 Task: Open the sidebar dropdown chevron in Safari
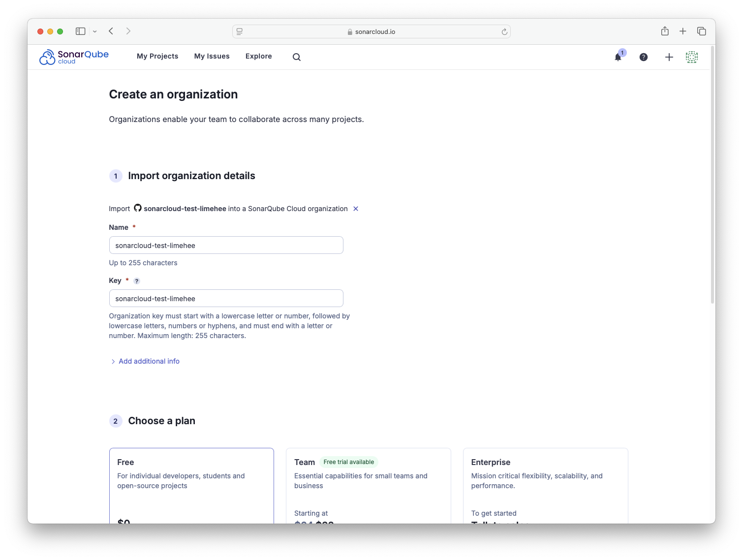95,31
